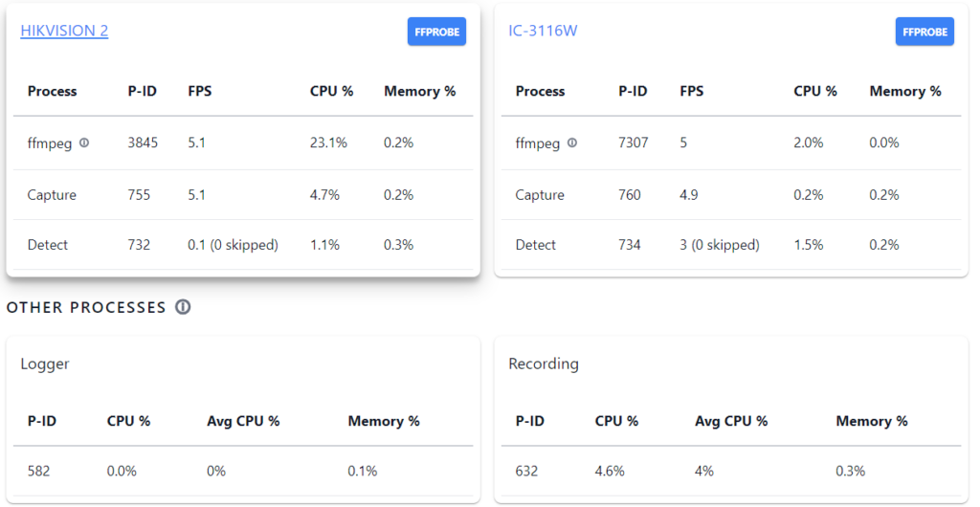This screenshot has height=507, width=980.
Task: Select Capture row in IC-3116W table
Action: click(x=540, y=195)
